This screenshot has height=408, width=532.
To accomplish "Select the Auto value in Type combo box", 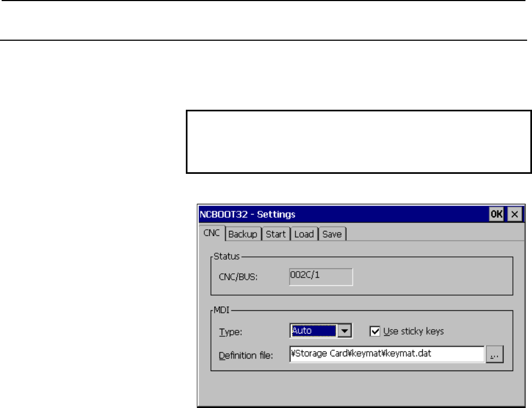I will [314, 331].
